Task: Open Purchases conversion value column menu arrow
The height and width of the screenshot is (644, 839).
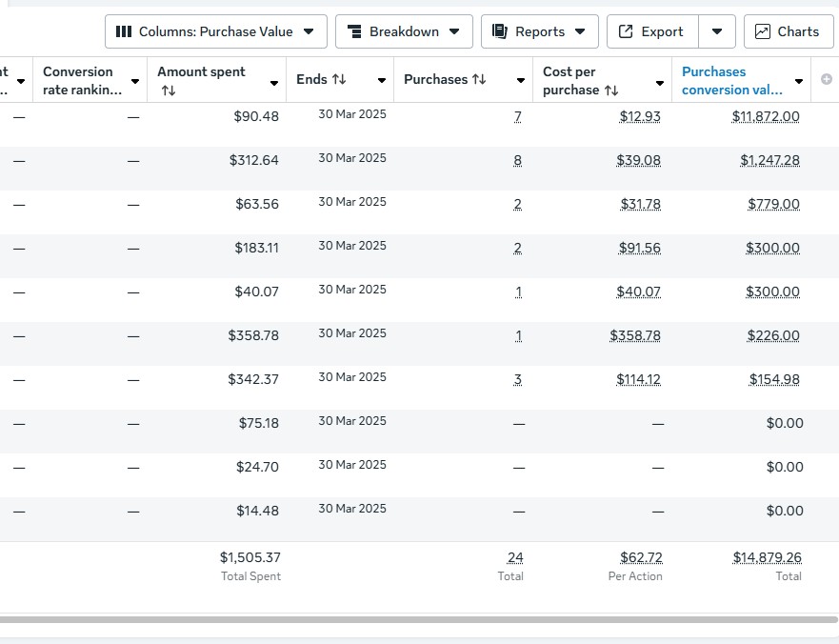Action: [x=799, y=81]
